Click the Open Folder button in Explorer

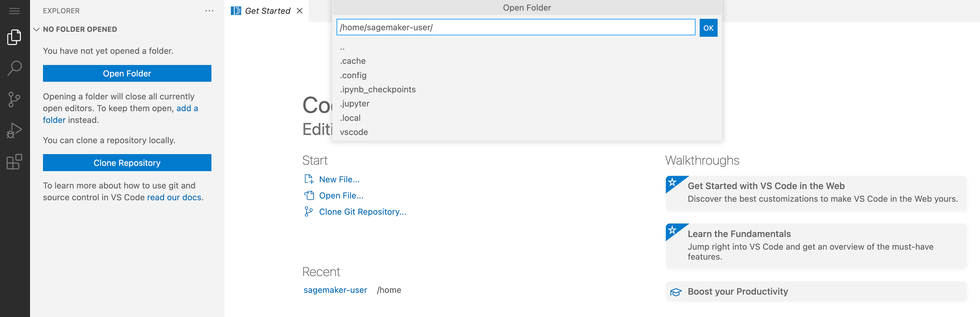click(x=127, y=73)
